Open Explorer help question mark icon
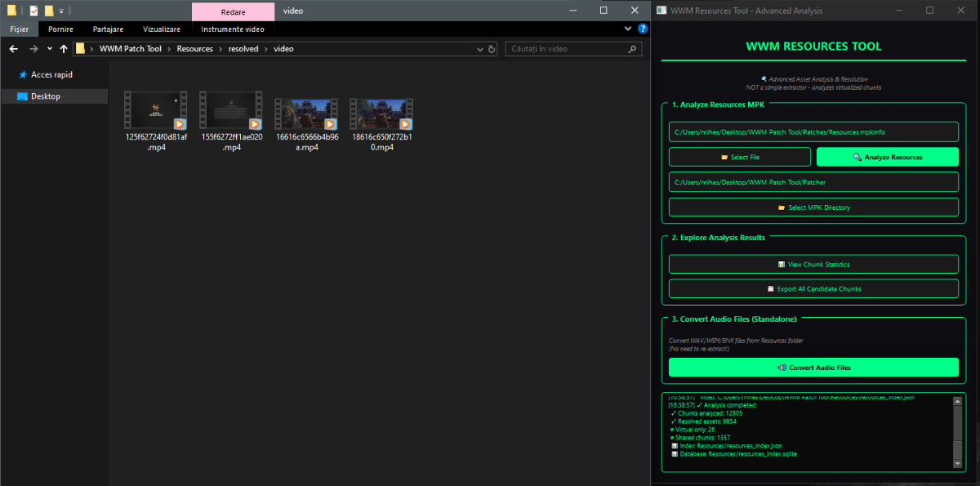 click(643, 29)
